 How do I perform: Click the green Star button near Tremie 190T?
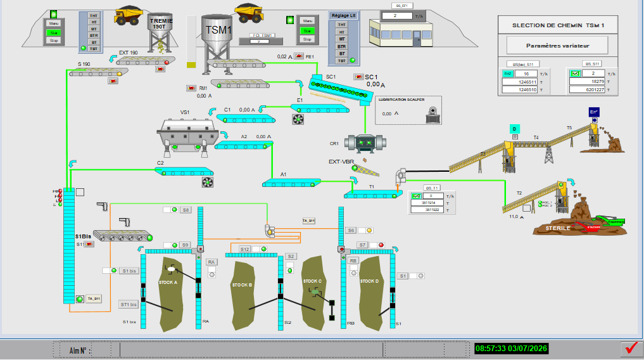[54, 32]
